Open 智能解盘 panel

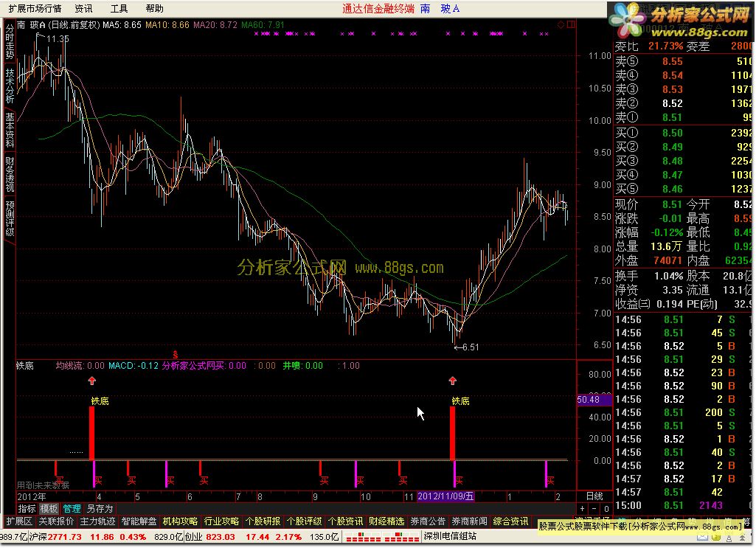[x=139, y=521]
